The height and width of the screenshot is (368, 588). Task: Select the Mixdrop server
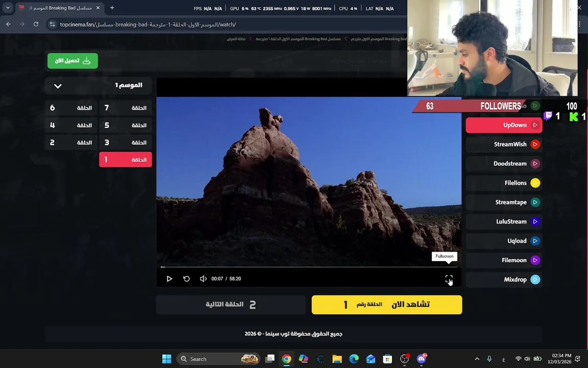pyautogui.click(x=504, y=280)
